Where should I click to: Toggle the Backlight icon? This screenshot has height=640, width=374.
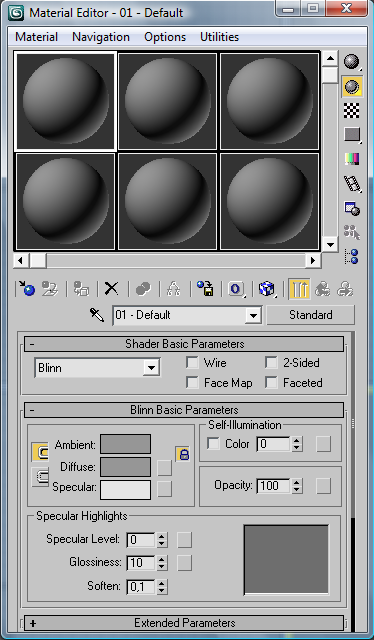click(352, 87)
